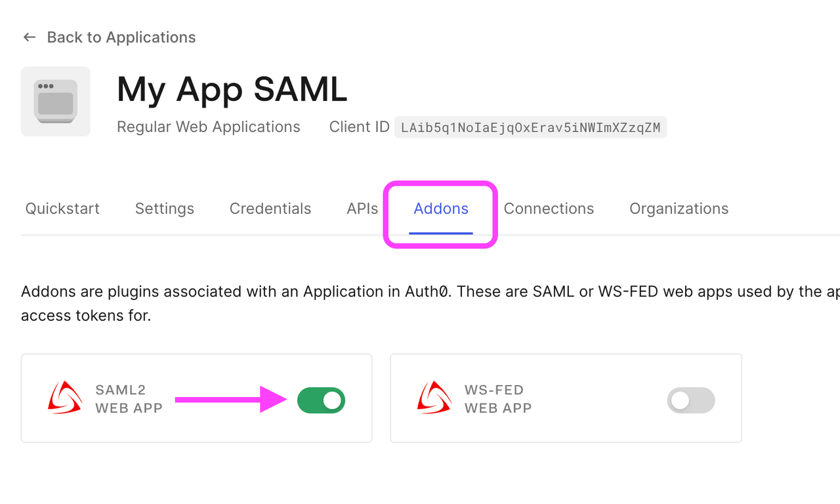Click the My App SAML application icon

click(x=55, y=101)
